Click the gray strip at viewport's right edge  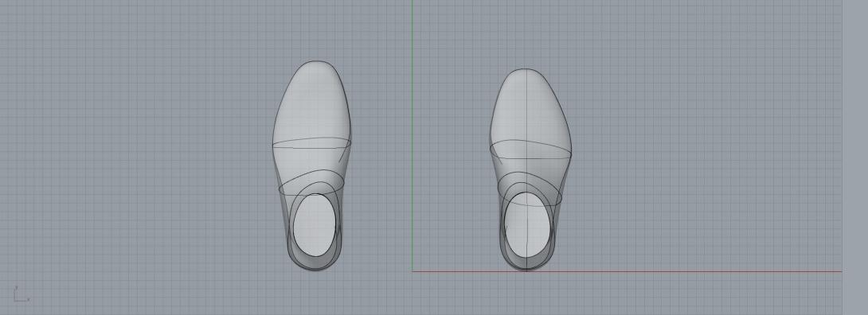click(x=854, y=157)
